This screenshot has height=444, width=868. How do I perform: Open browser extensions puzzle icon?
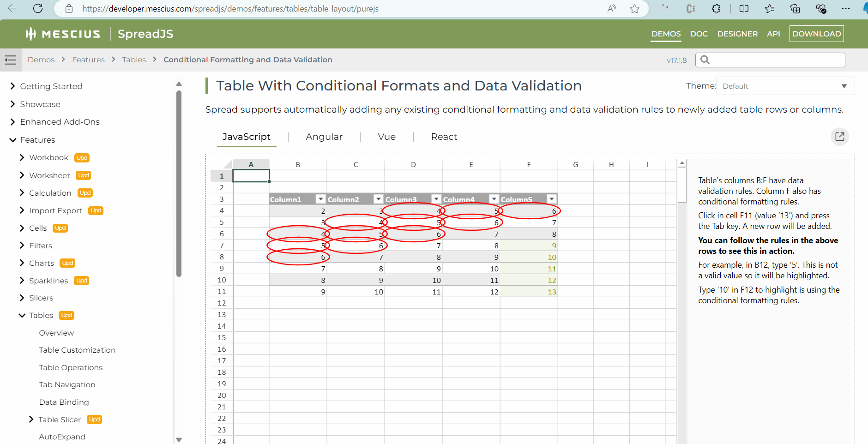click(716, 8)
